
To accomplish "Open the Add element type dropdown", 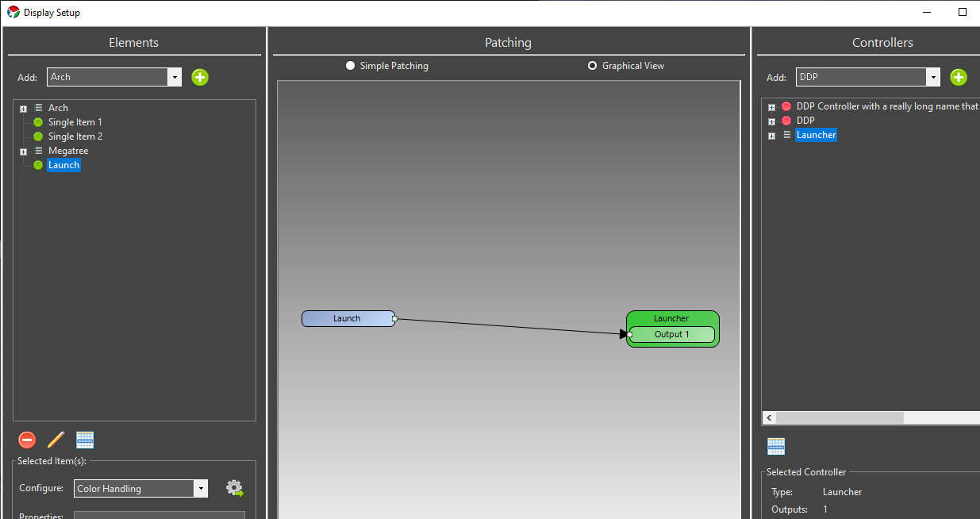I will click(x=114, y=77).
